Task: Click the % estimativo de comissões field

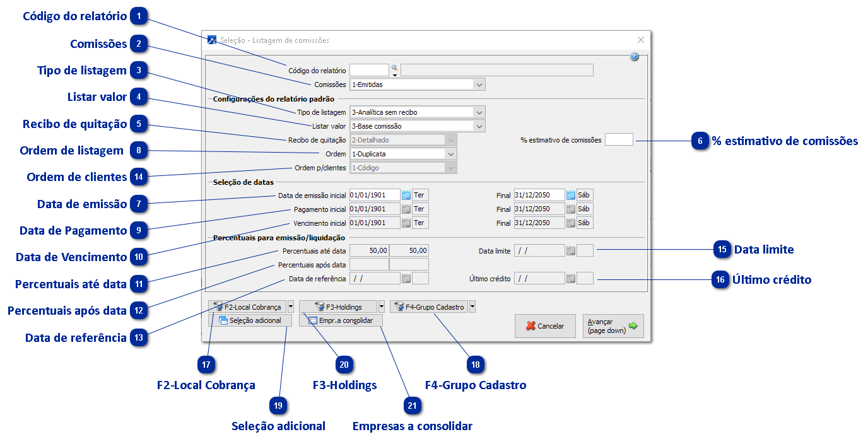Action: (x=619, y=139)
